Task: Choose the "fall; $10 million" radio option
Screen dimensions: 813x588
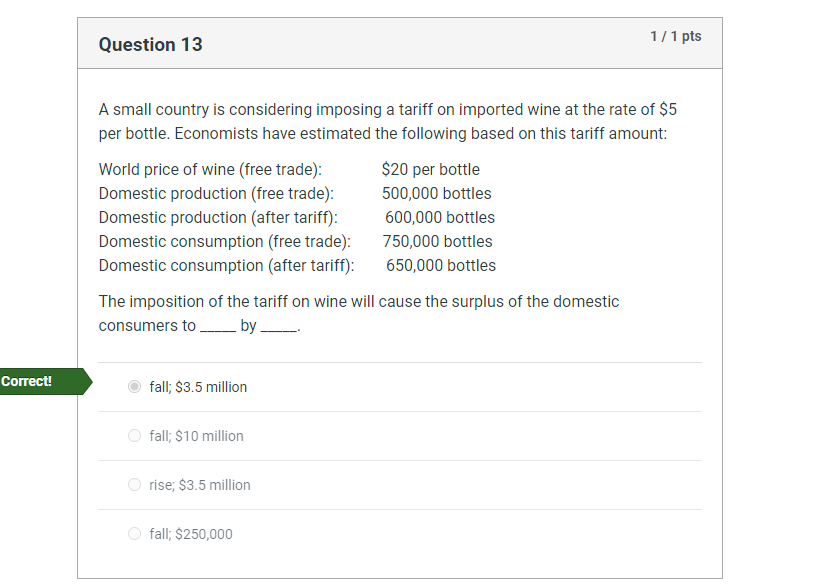Action: click(134, 436)
